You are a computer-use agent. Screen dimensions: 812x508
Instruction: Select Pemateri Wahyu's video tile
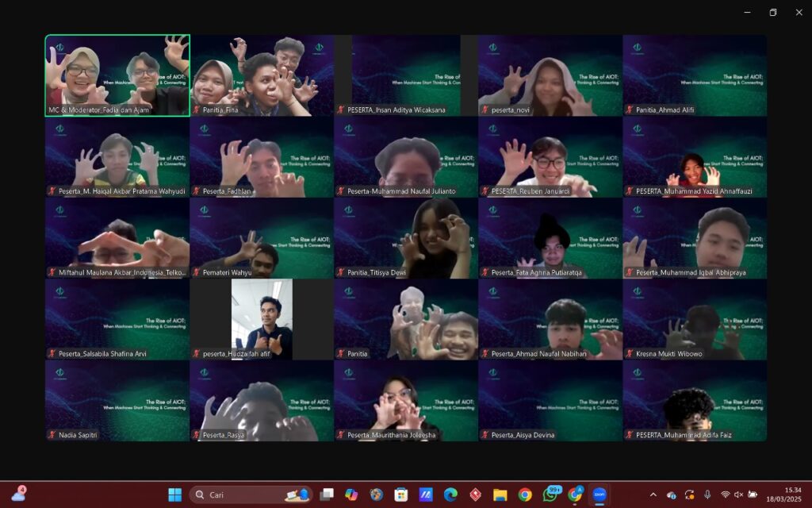(261, 238)
